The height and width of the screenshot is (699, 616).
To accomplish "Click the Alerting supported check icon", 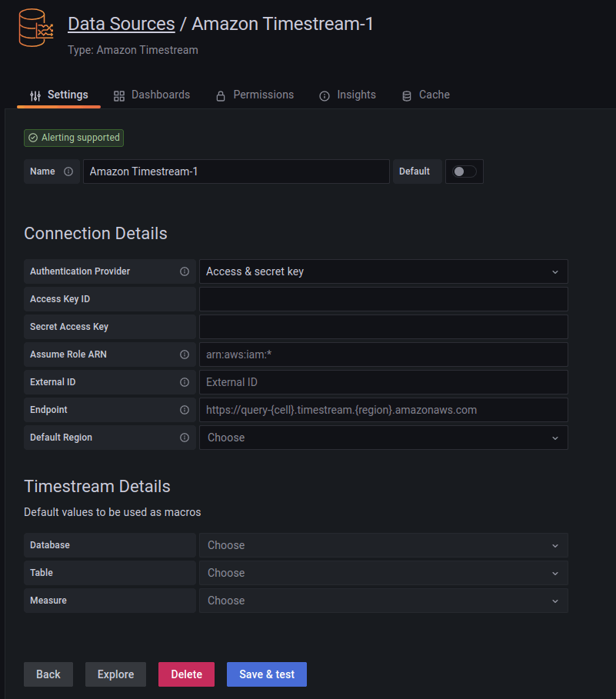I will [33, 138].
